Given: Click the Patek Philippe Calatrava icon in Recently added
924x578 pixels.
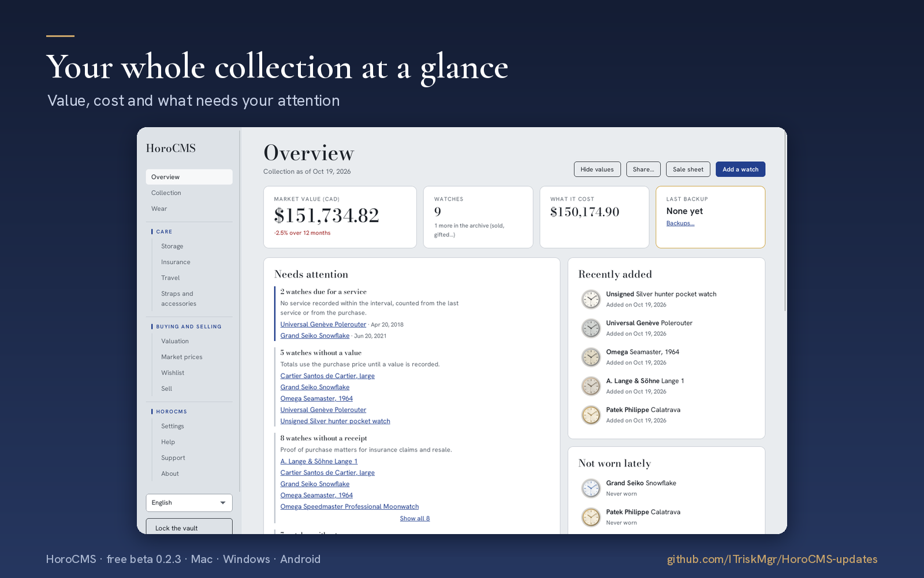Looking at the screenshot, I should (x=591, y=415).
